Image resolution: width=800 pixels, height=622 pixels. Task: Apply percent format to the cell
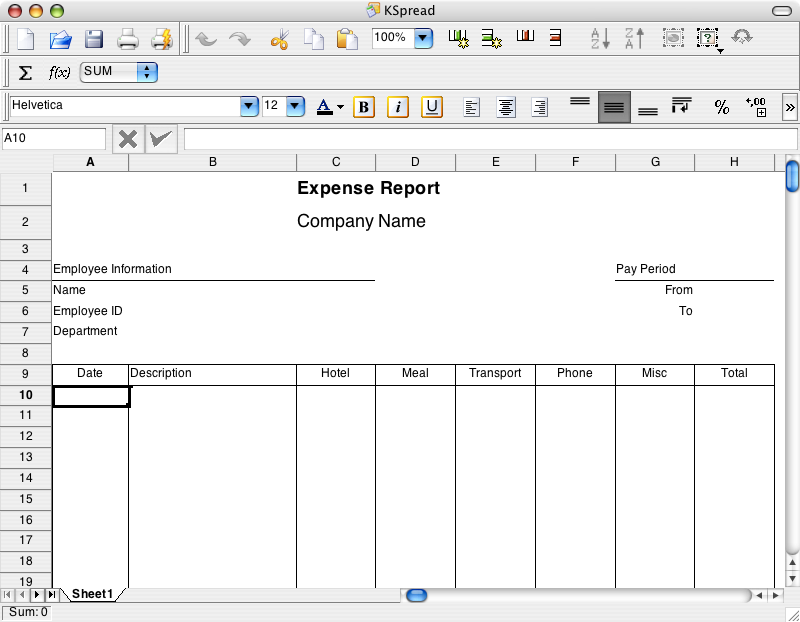click(x=721, y=107)
